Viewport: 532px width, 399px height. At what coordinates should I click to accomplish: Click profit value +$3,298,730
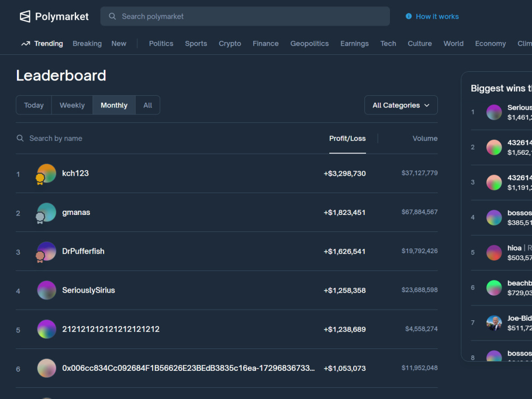345,173
